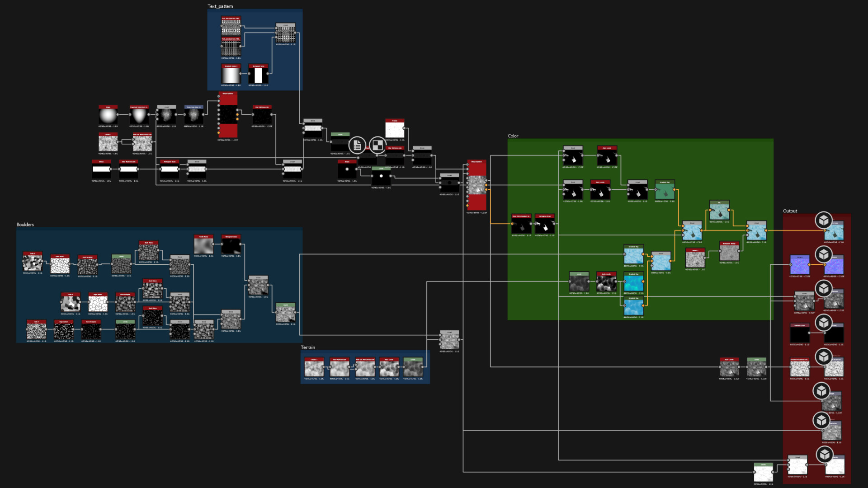Select the Output frame label
The image size is (868, 488).
[790, 211]
